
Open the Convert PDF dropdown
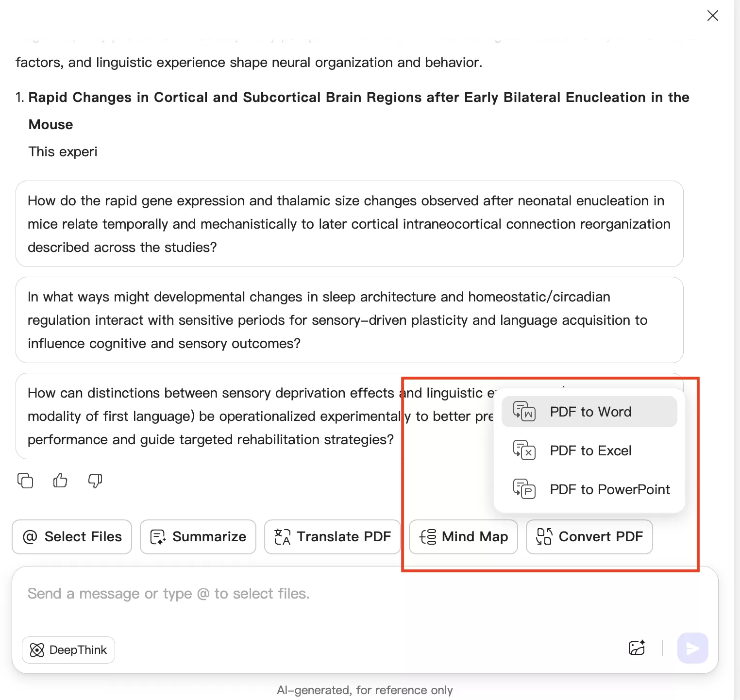pos(589,536)
